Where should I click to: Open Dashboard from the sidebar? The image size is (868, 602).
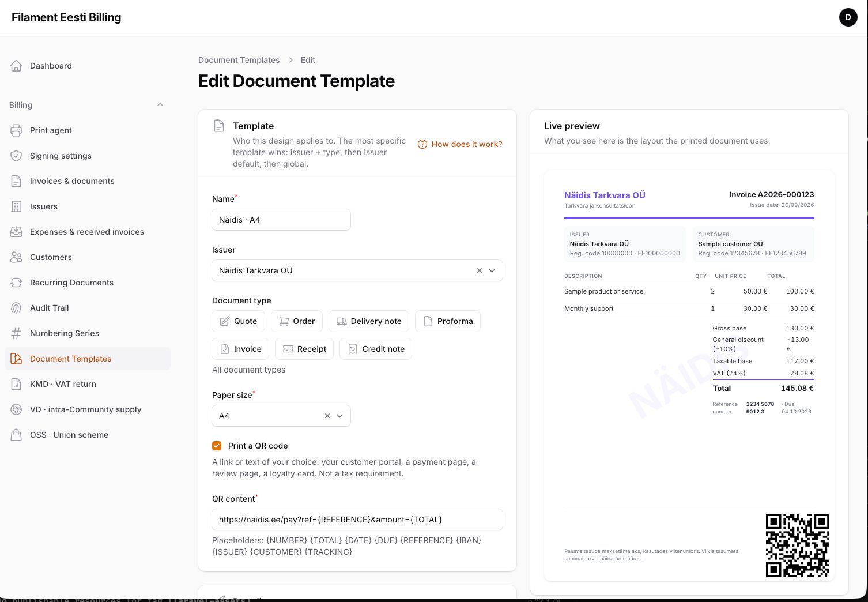point(88,66)
